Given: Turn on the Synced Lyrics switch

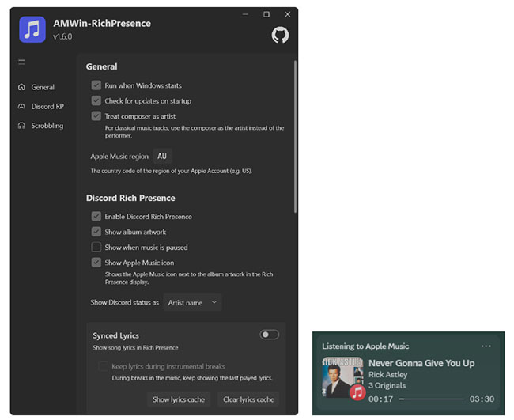Looking at the screenshot, I should click(x=270, y=335).
